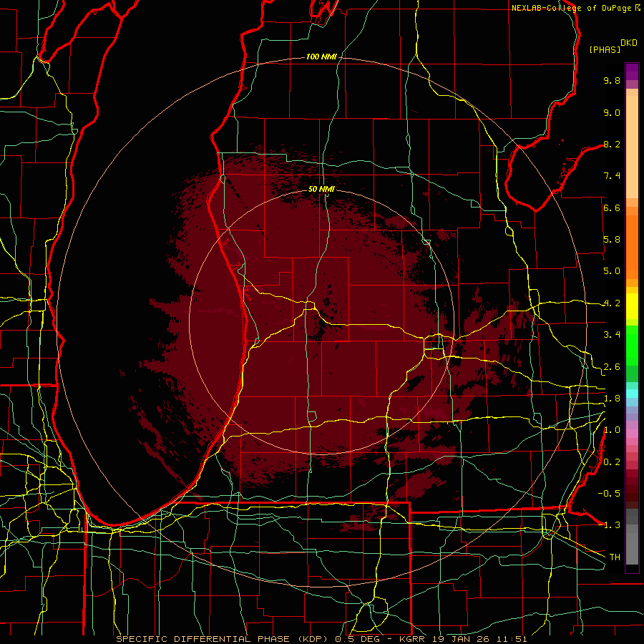Click the 19 JAN 26 11:51 timestamp
Image resolution: width=644 pixels, height=644 pixels.
pyautogui.click(x=479, y=639)
